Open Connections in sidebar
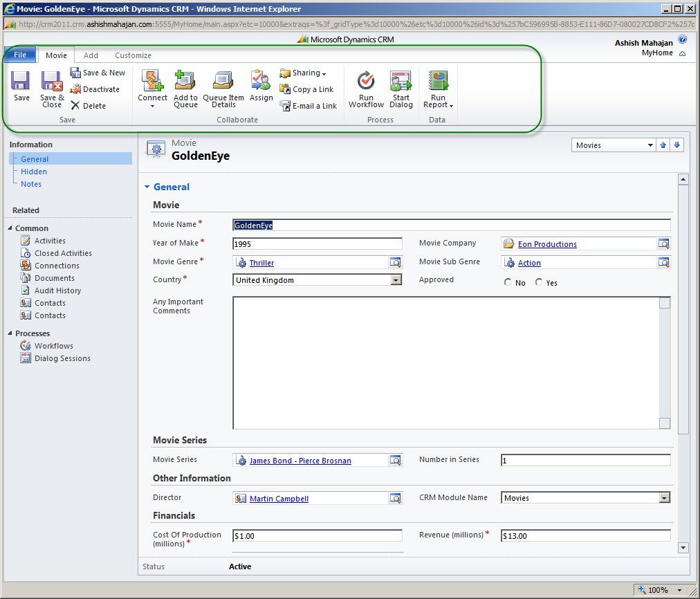Screen dimensions: 700x599 tap(50, 266)
